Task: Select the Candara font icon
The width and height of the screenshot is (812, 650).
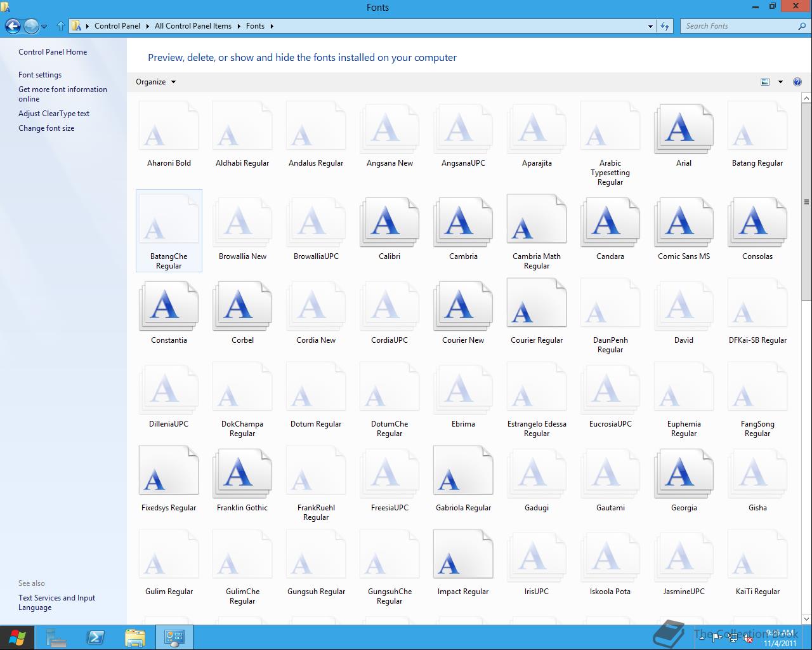Action: pos(610,223)
